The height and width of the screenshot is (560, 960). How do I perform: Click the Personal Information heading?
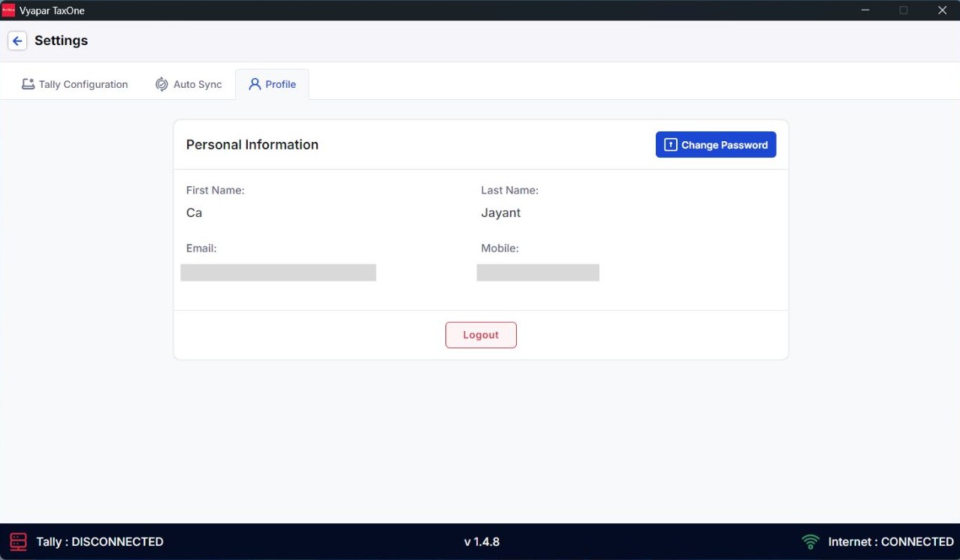pyautogui.click(x=252, y=145)
